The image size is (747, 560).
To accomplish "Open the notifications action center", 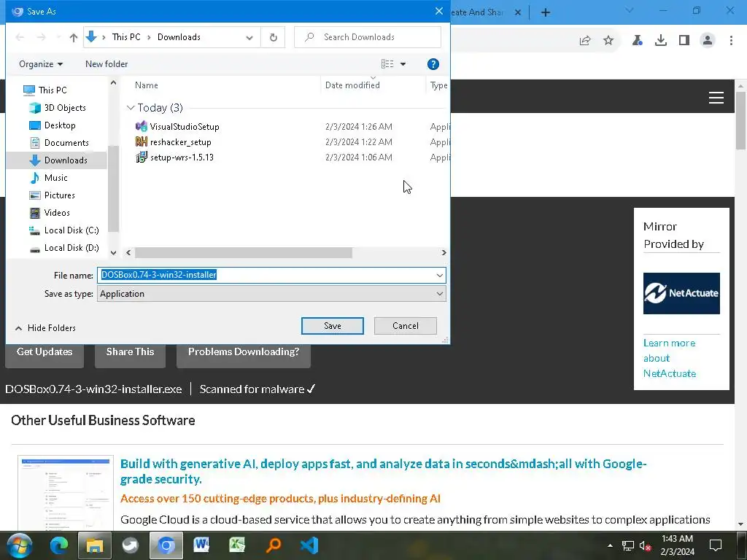I will point(715,545).
